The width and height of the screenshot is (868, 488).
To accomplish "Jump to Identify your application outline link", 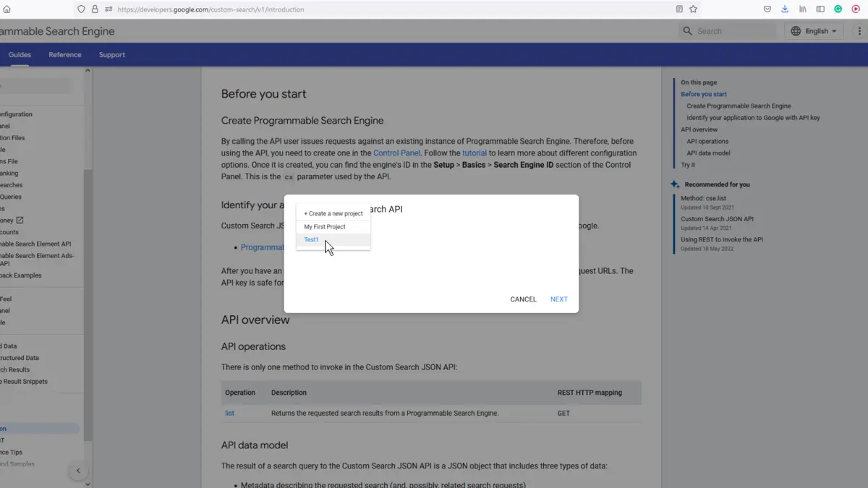I will (x=753, y=118).
